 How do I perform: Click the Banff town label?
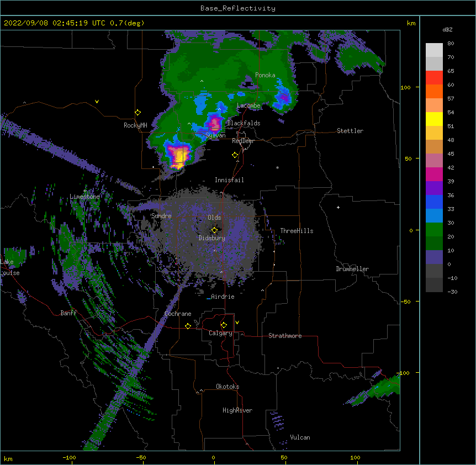pyautogui.click(x=68, y=313)
